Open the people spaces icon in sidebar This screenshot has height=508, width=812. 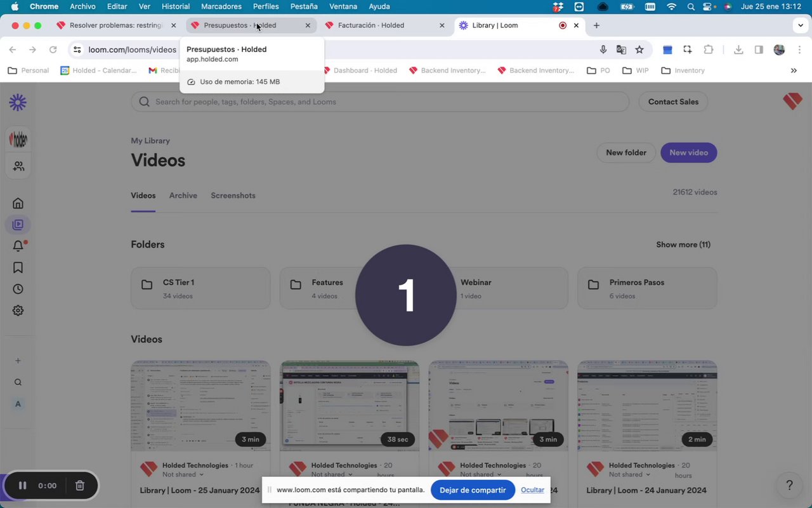pyautogui.click(x=18, y=166)
